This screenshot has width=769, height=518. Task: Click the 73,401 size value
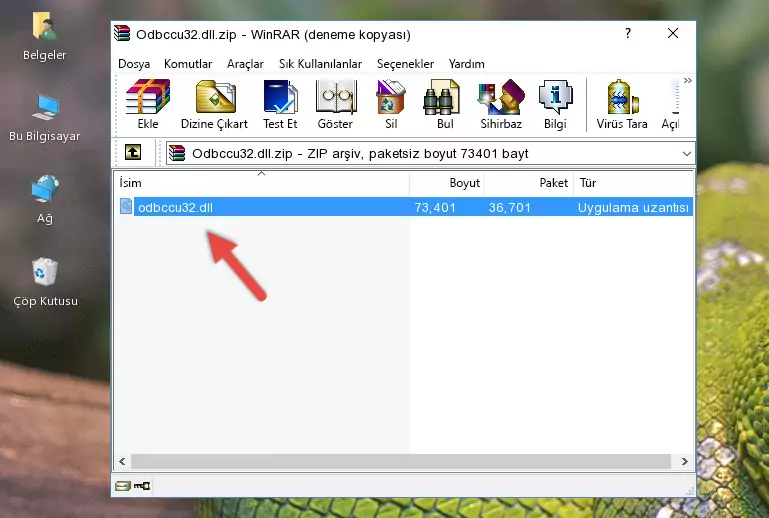coord(435,207)
